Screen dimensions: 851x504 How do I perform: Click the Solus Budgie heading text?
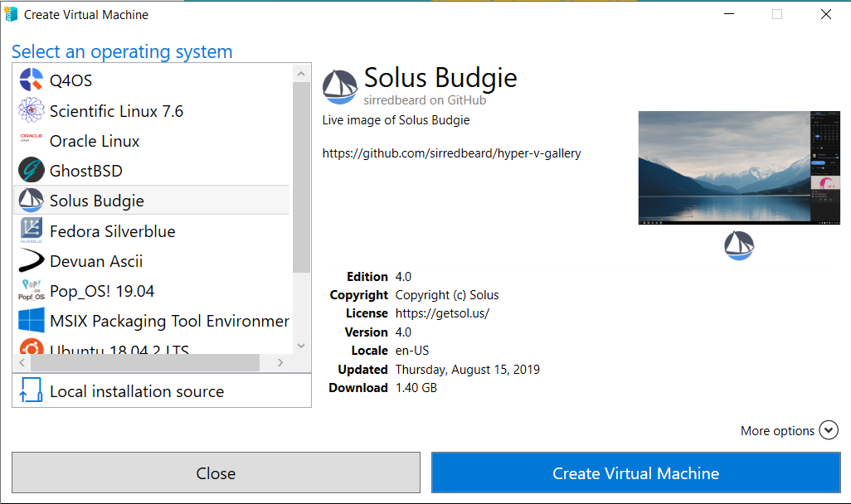click(x=440, y=78)
